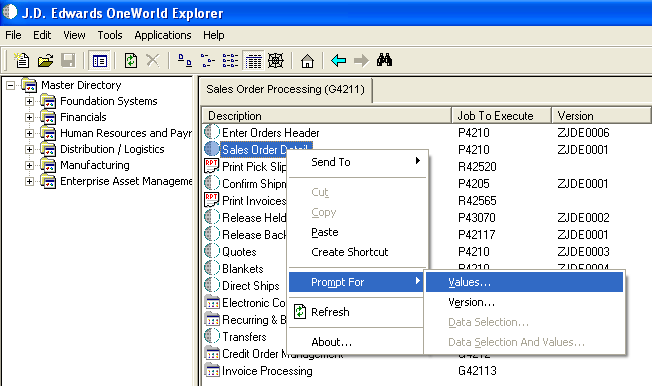Switch to details list view icon
The width and height of the screenshot is (652, 386).
click(253, 61)
